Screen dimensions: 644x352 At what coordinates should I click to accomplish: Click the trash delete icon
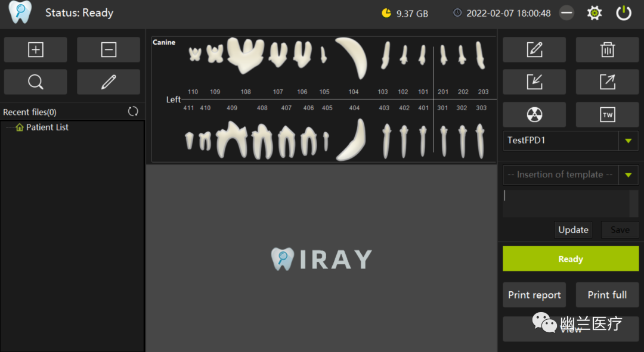608,49
